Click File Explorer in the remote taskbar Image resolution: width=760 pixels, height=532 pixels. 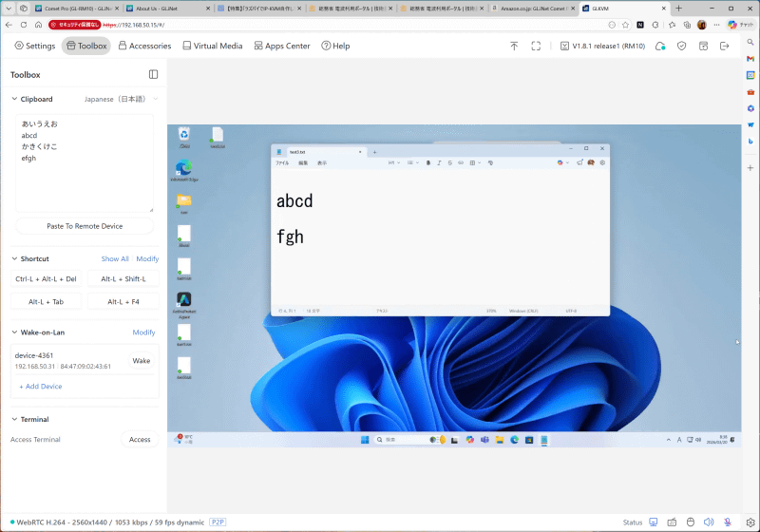click(x=500, y=440)
